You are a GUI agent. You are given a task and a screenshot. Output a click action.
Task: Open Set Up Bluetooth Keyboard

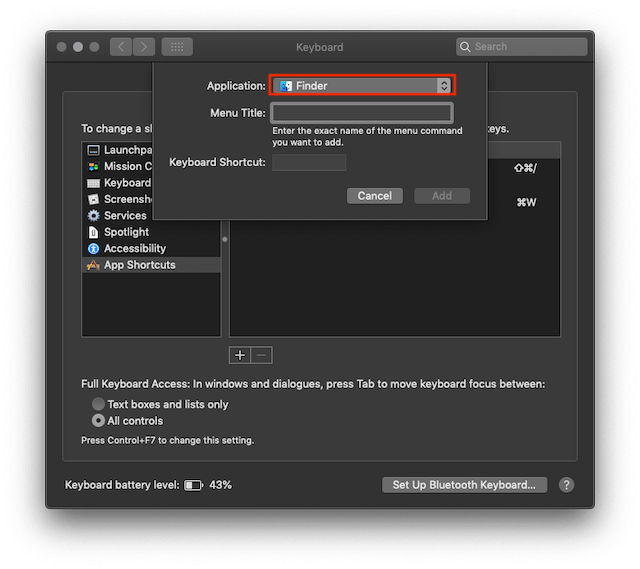tap(464, 485)
